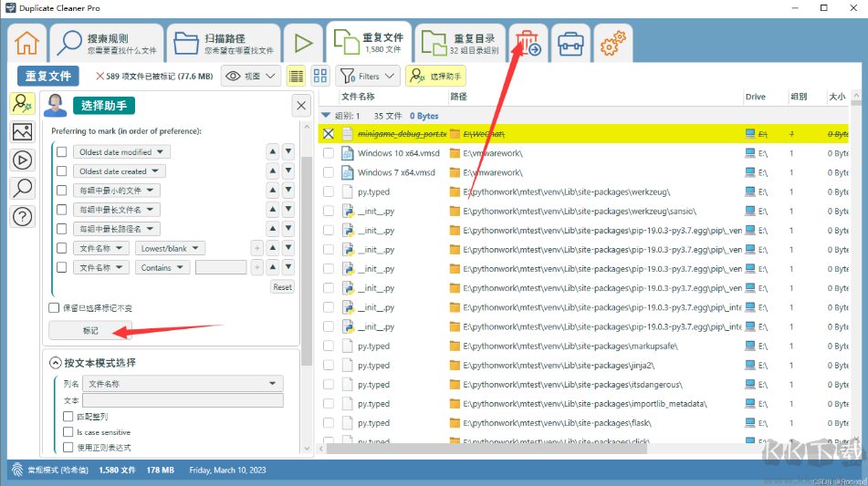This screenshot has width=868, height=486.
Task: Open the help question mark sidebar icon
Action: click(22, 217)
